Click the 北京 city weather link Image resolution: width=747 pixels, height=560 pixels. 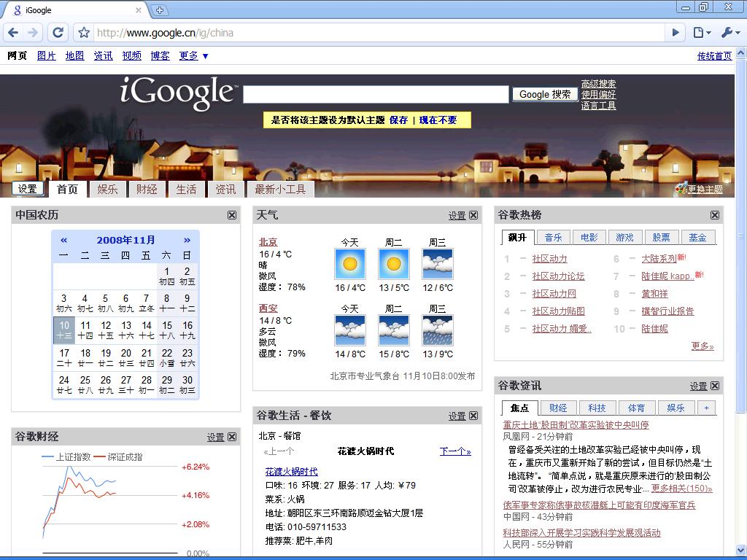click(x=268, y=242)
